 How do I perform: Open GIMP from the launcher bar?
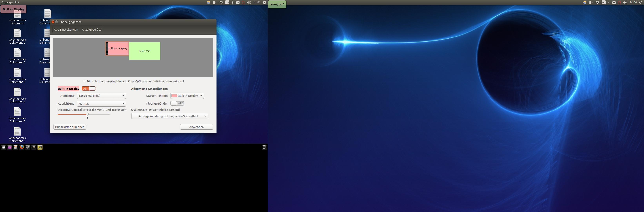coord(34,147)
